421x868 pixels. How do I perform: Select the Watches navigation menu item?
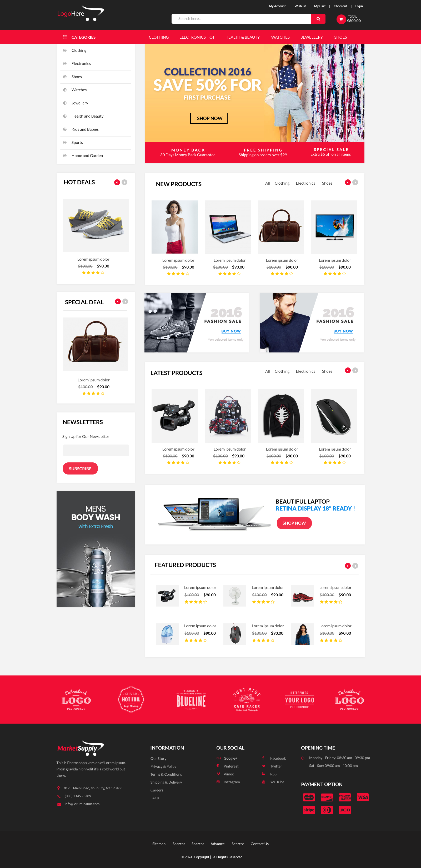[x=280, y=37]
